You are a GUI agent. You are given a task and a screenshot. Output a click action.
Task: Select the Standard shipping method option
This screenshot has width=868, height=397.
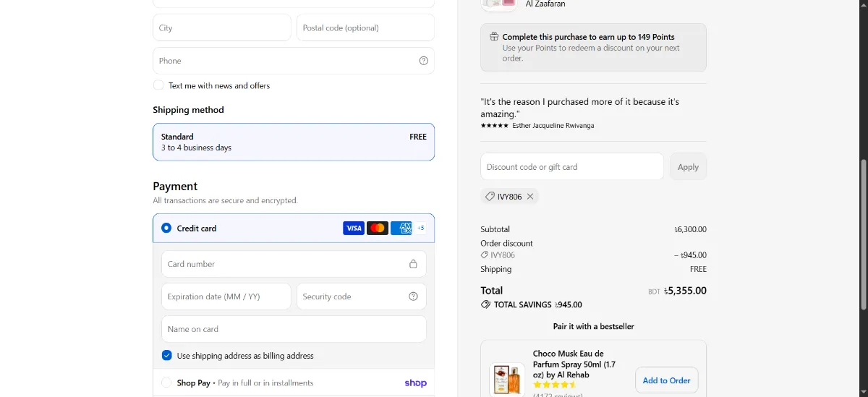[294, 142]
